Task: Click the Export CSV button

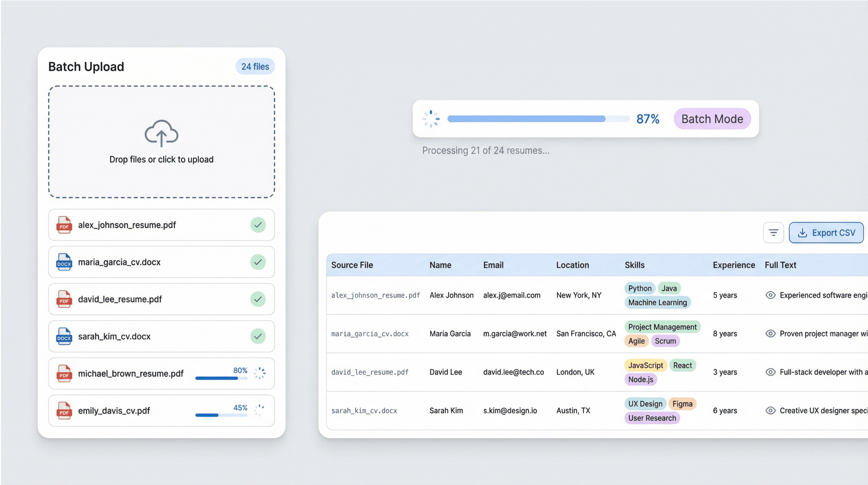Action: pyautogui.click(x=826, y=232)
